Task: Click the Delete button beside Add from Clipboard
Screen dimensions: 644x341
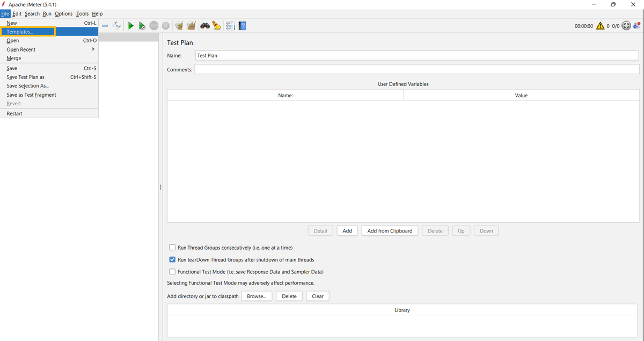Action: 435,230
